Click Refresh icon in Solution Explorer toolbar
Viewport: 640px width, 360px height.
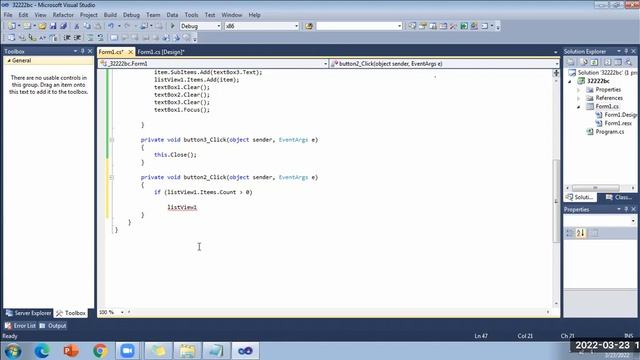[594, 62]
